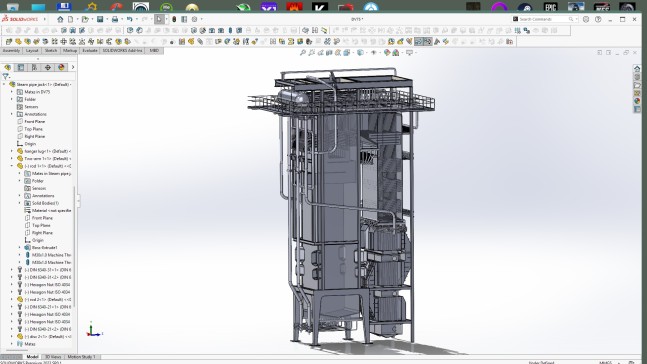647x364 pixels.
Task: Open the Evaluate ribbon tab
Action: [90, 51]
